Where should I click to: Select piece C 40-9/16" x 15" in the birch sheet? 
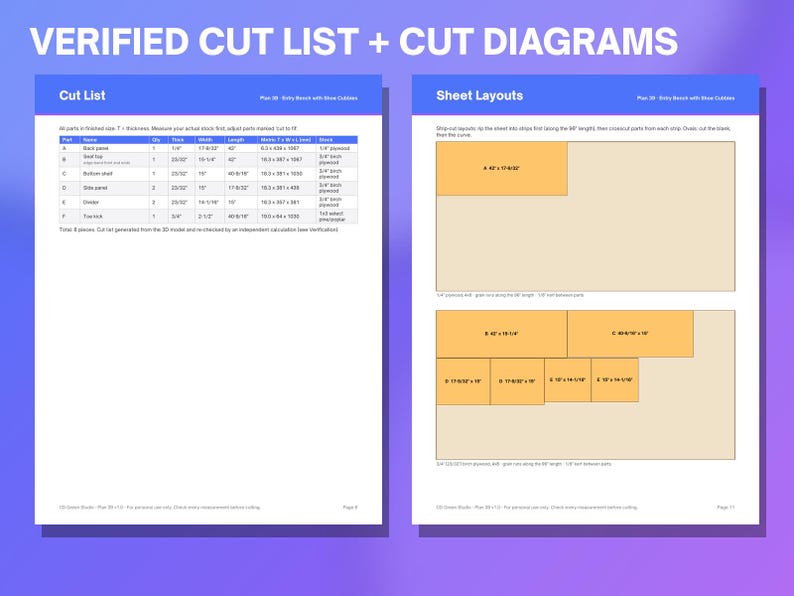point(630,334)
